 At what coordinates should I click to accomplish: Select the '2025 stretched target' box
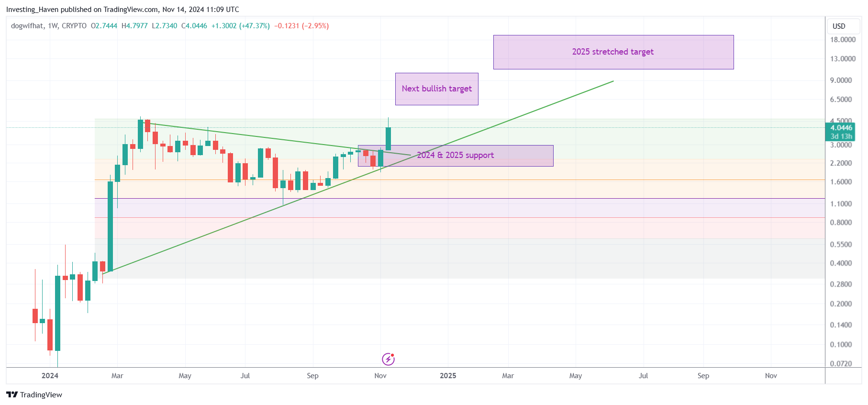[x=613, y=52]
